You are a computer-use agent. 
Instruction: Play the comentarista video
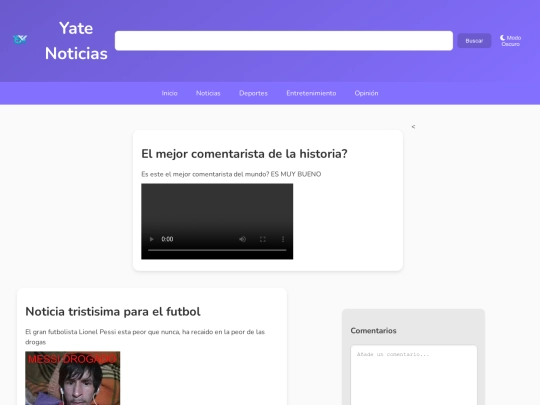[151, 239]
